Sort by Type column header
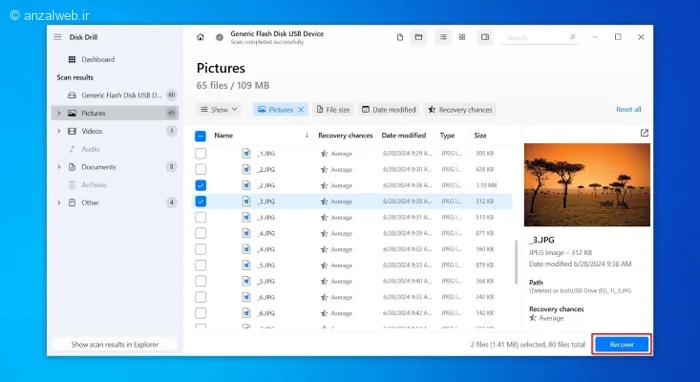Screen dimensions: 700x382 tap(447, 135)
